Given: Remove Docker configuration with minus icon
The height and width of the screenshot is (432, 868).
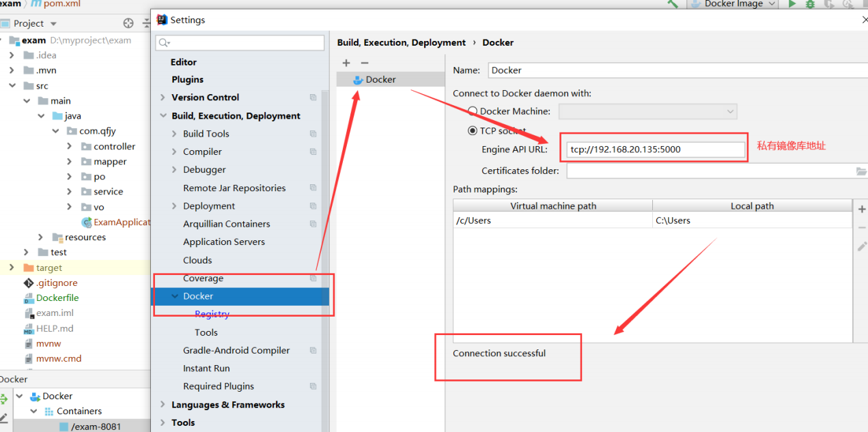Looking at the screenshot, I should (365, 63).
